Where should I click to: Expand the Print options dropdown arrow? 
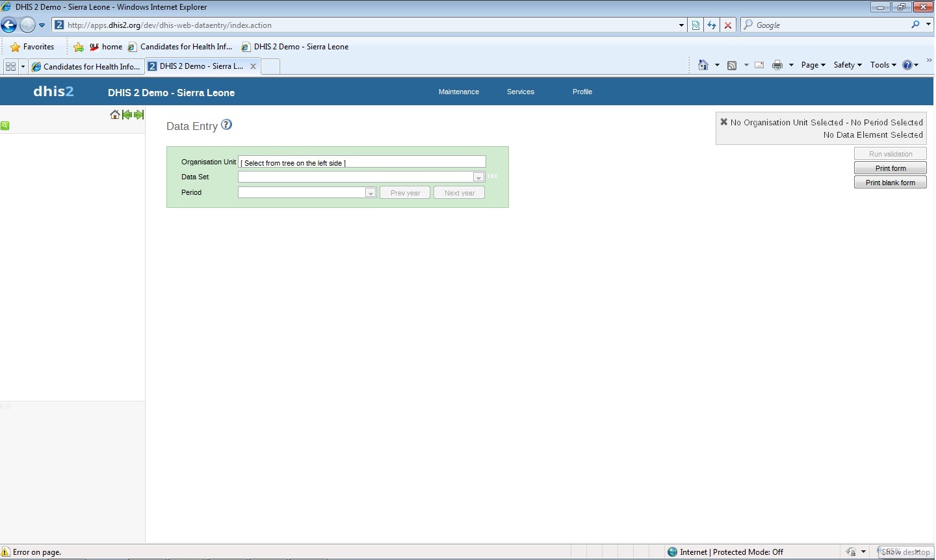(x=791, y=65)
